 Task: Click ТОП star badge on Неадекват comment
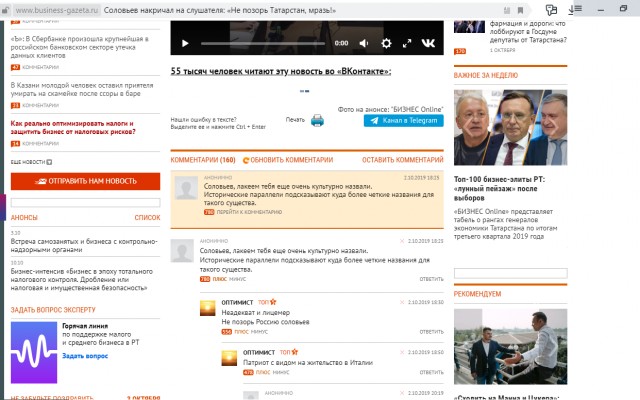click(x=267, y=302)
